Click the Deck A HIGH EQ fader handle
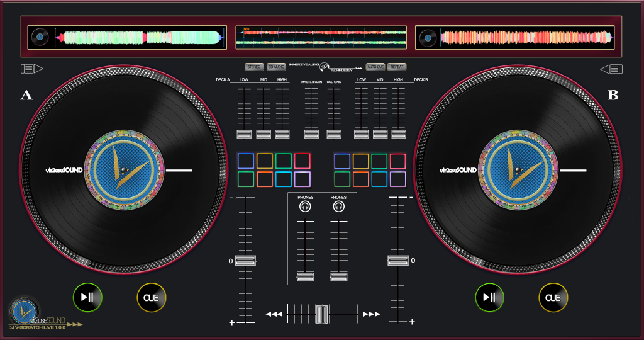 tap(282, 133)
